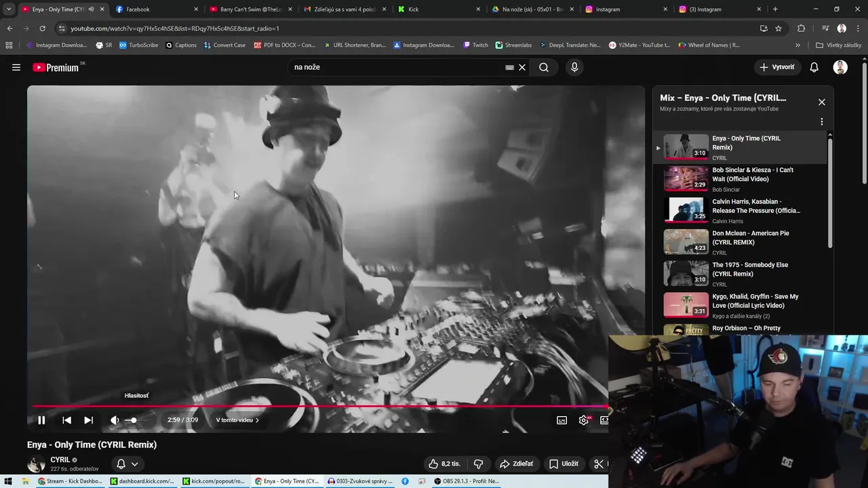This screenshot has height=488, width=868.
Task: Adjust the Hlasitosť volume slider
Action: [136, 420]
